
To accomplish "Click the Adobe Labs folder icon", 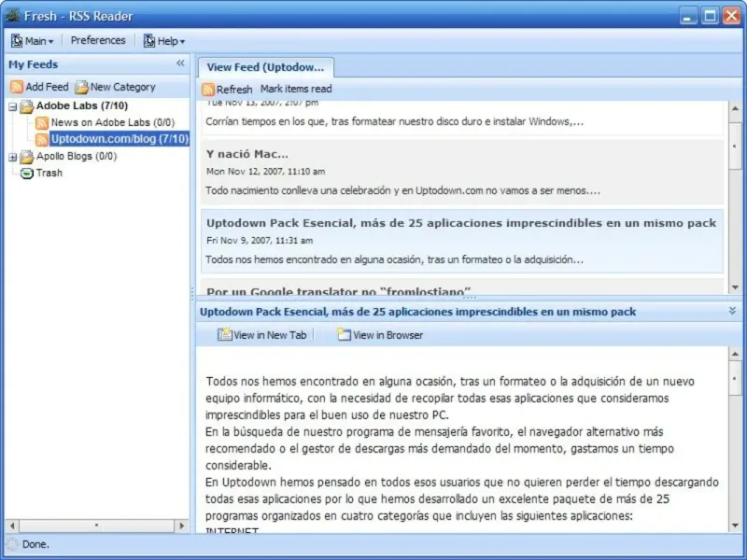I will 27,106.
